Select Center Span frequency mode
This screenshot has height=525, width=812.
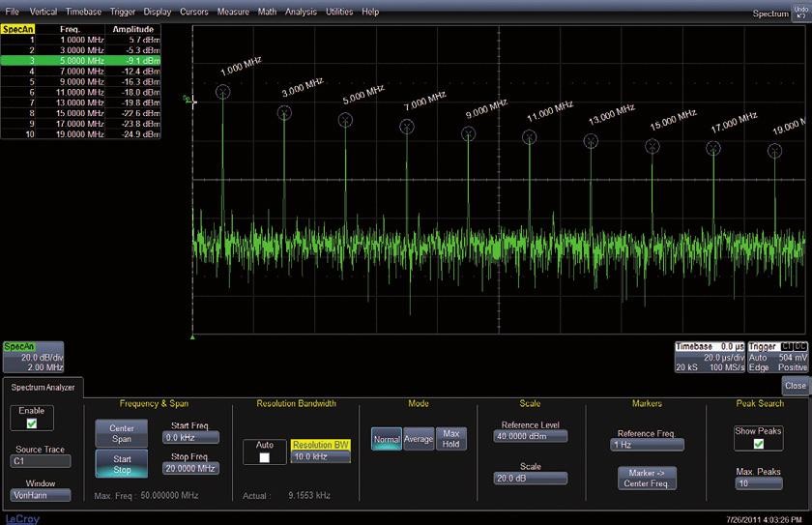[x=122, y=433]
